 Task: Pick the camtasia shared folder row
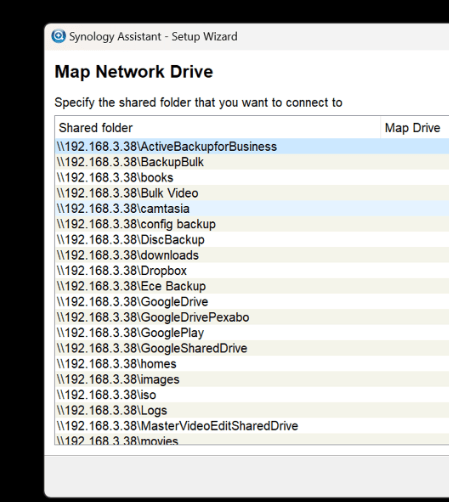tap(252, 208)
